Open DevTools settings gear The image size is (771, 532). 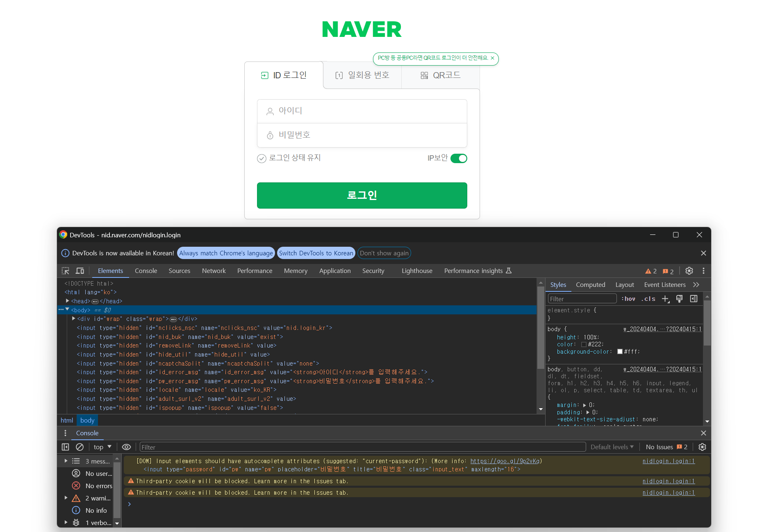click(689, 271)
